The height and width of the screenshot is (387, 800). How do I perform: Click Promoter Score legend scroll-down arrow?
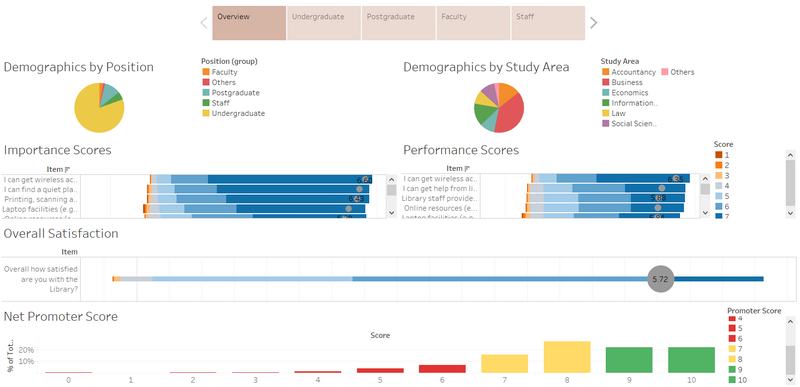point(790,380)
